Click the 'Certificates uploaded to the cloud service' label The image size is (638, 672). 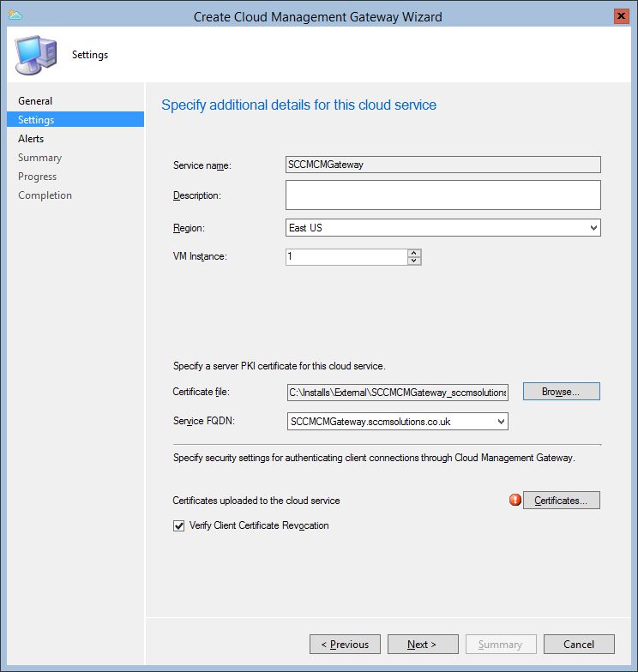(256, 501)
